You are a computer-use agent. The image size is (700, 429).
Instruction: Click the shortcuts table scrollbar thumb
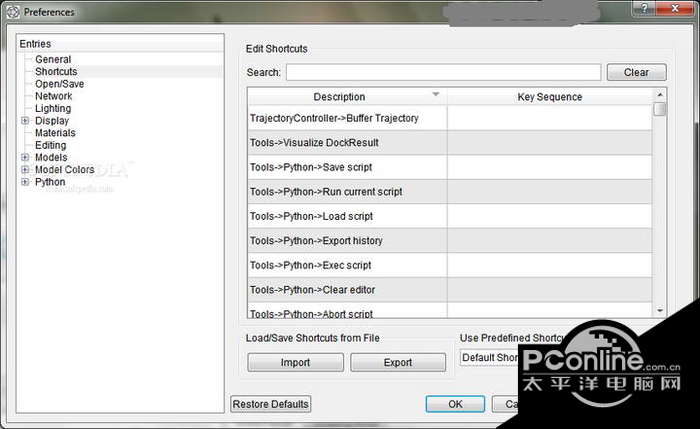(x=659, y=109)
